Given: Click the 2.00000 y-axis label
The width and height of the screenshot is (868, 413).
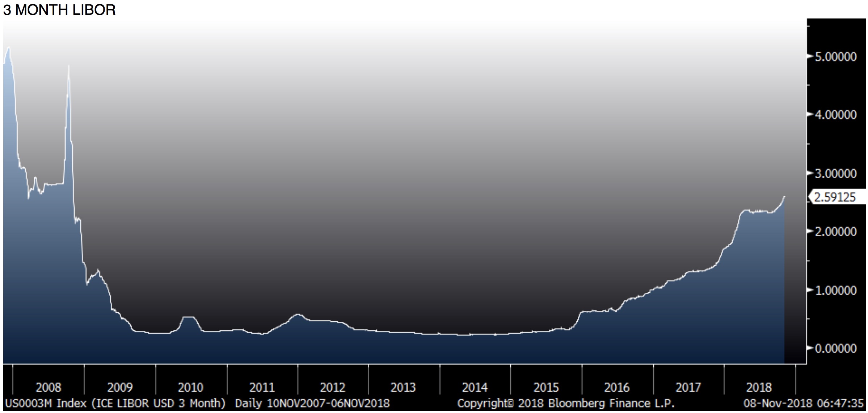Looking at the screenshot, I should (x=835, y=231).
